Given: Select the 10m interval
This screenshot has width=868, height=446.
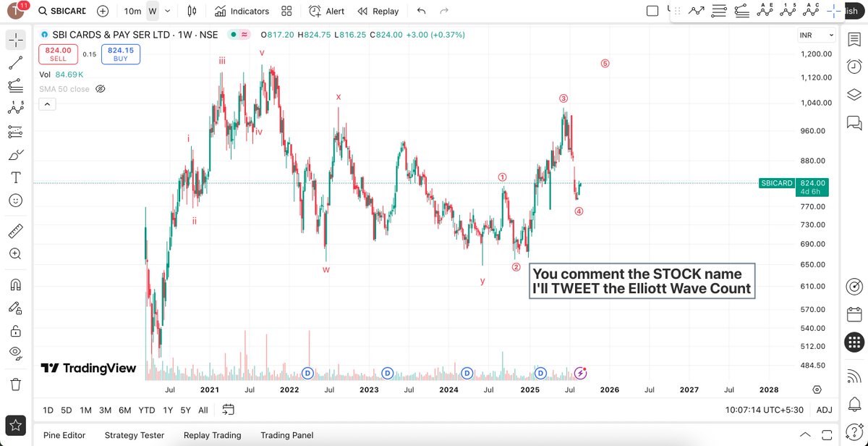Looking at the screenshot, I should coord(132,11).
